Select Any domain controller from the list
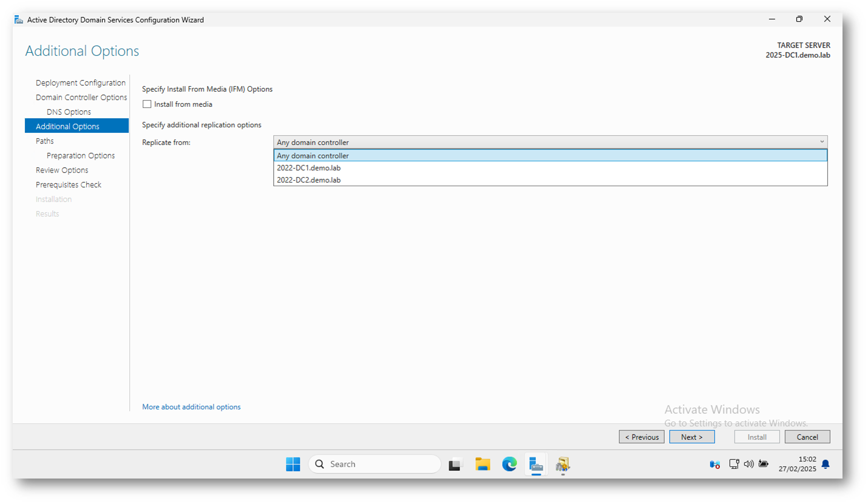868x504 pixels. click(x=551, y=156)
